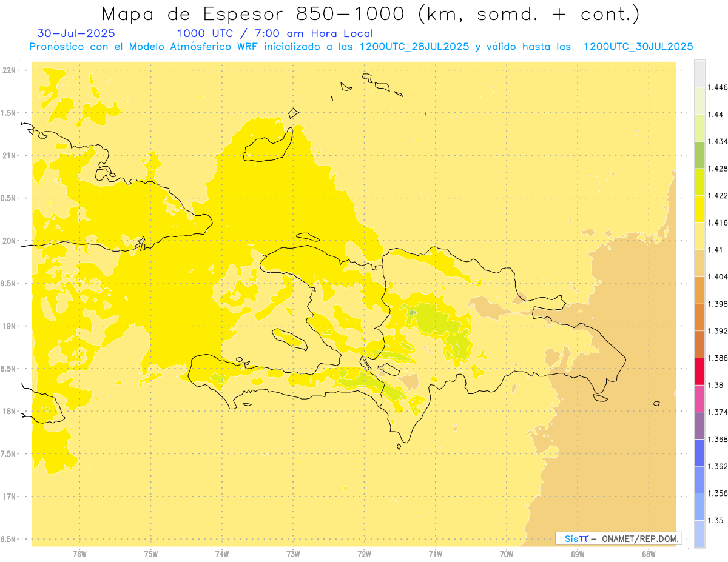The height and width of the screenshot is (562, 728).
Task: Click the '72W' longitude label
Action: coord(364,554)
